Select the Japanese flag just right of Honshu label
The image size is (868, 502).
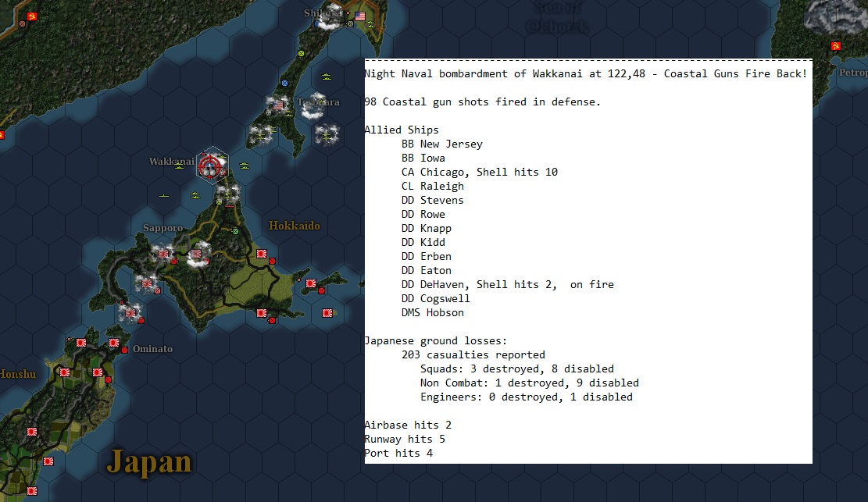pyautogui.click(x=65, y=372)
